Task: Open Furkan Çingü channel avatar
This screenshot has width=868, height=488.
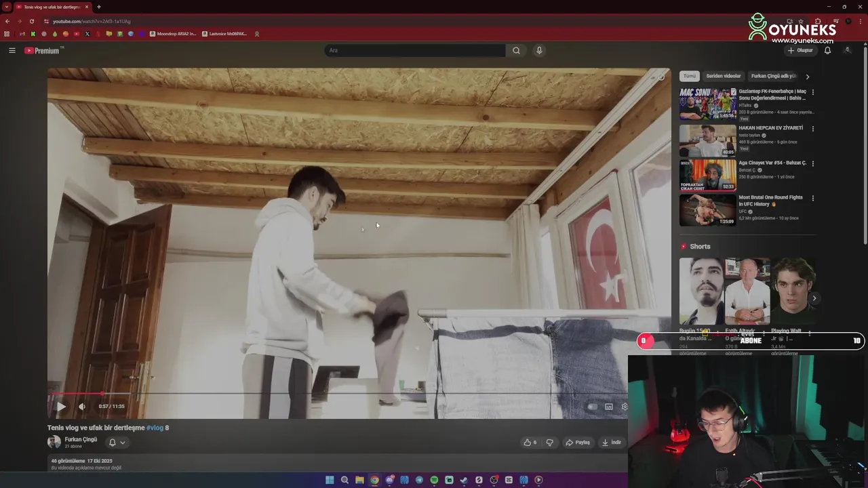Action: (54, 442)
